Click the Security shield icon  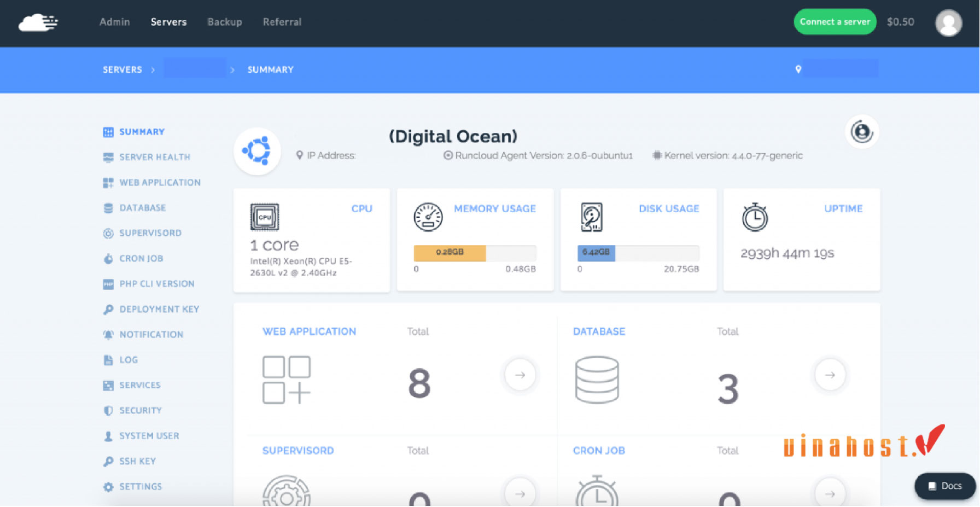(x=108, y=411)
